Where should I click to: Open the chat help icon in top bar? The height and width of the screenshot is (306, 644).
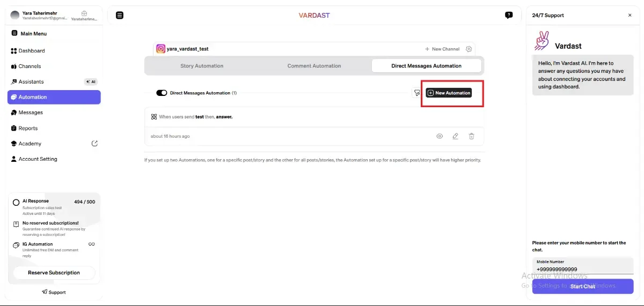tap(509, 15)
